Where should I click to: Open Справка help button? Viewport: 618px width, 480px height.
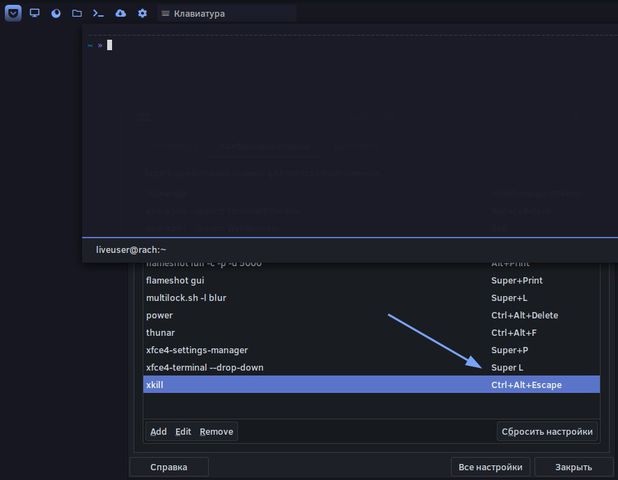(169, 467)
